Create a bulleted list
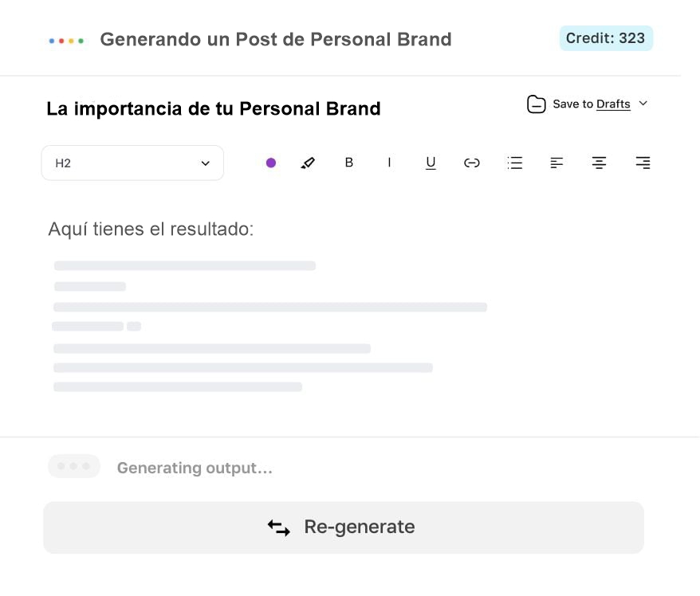700x596 pixels. point(514,163)
